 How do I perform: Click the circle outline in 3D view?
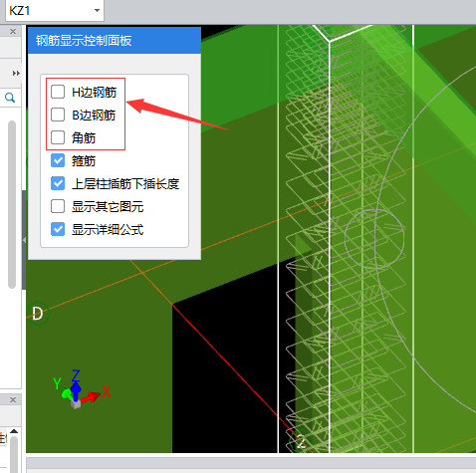pos(374,239)
